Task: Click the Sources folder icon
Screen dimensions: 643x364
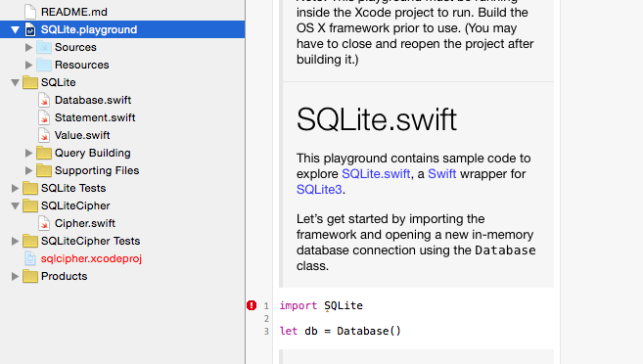Action: coord(44,47)
